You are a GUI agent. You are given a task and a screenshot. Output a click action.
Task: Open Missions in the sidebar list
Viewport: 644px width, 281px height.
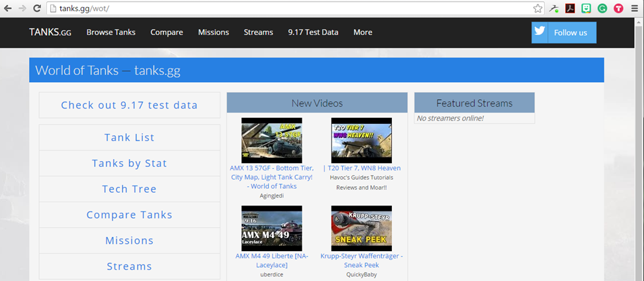129,241
